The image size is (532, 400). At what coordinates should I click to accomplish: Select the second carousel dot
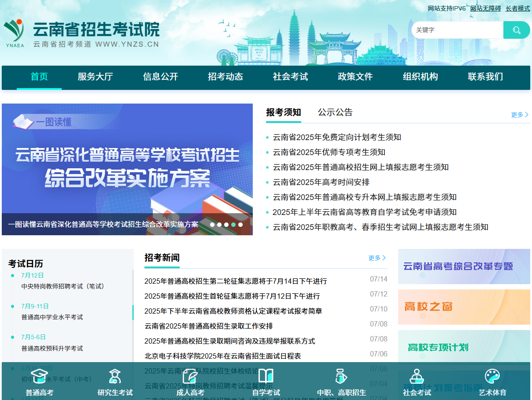219,225
